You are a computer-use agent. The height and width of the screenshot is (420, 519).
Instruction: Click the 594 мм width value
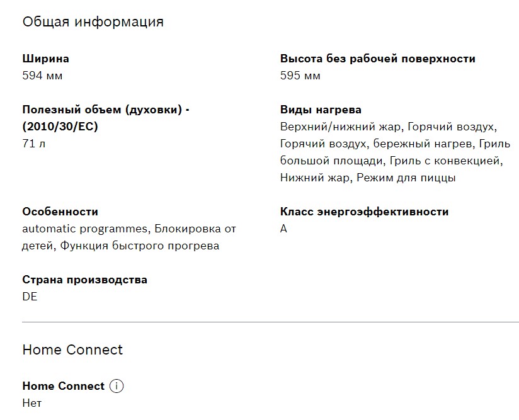coord(42,76)
